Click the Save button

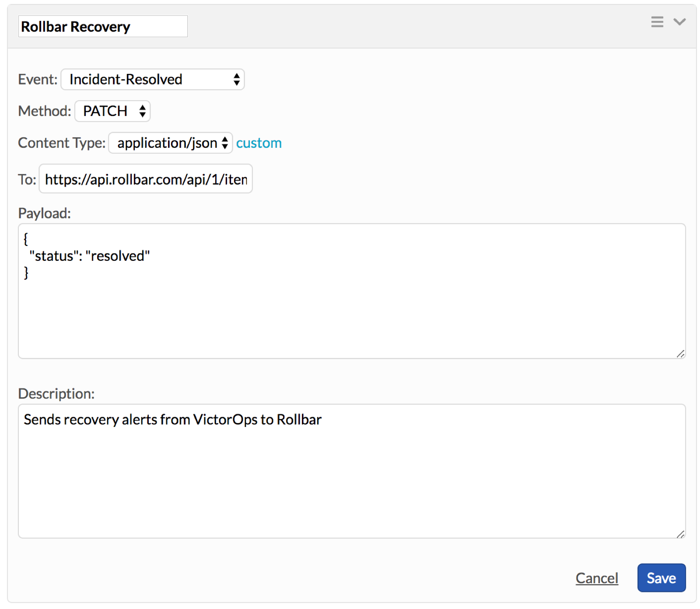(661, 577)
